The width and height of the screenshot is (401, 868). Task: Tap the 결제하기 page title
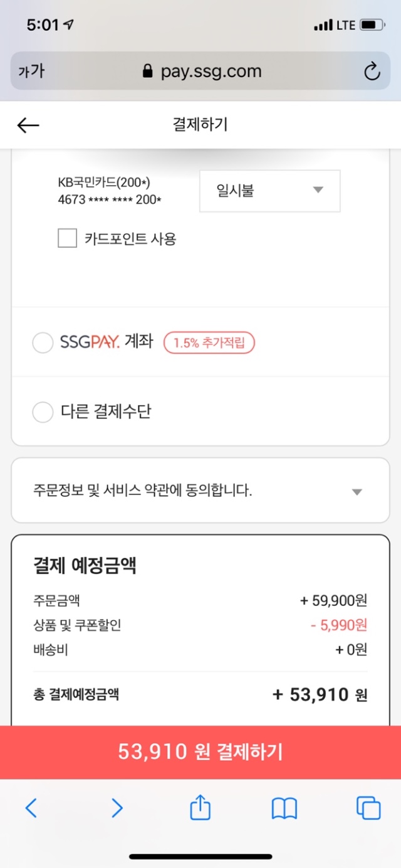pyautogui.click(x=200, y=124)
